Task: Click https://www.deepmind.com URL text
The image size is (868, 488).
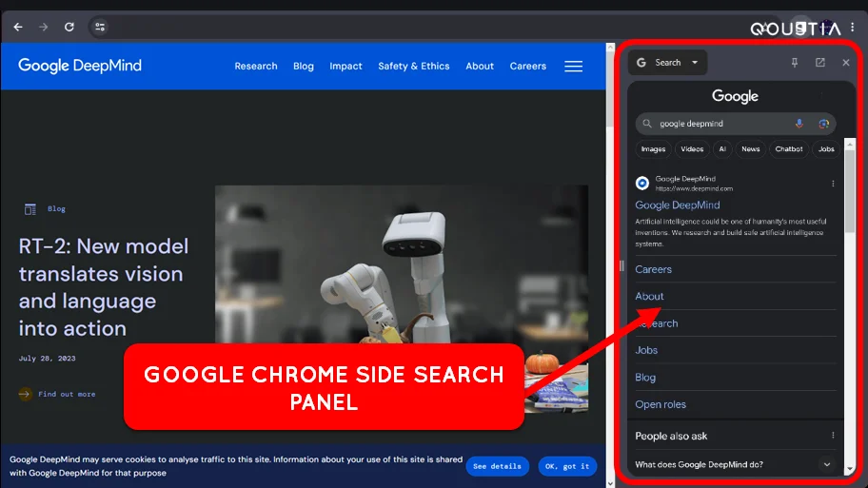Action: point(694,188)
